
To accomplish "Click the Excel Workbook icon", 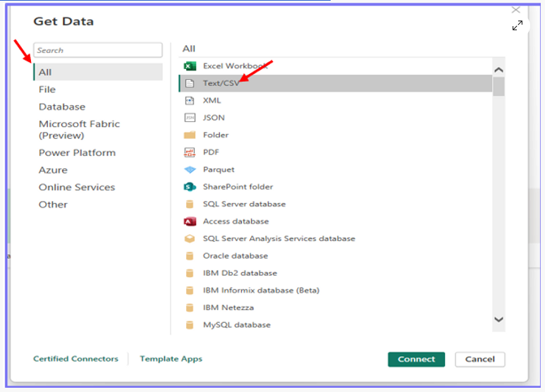I will (x=190, y=66).
